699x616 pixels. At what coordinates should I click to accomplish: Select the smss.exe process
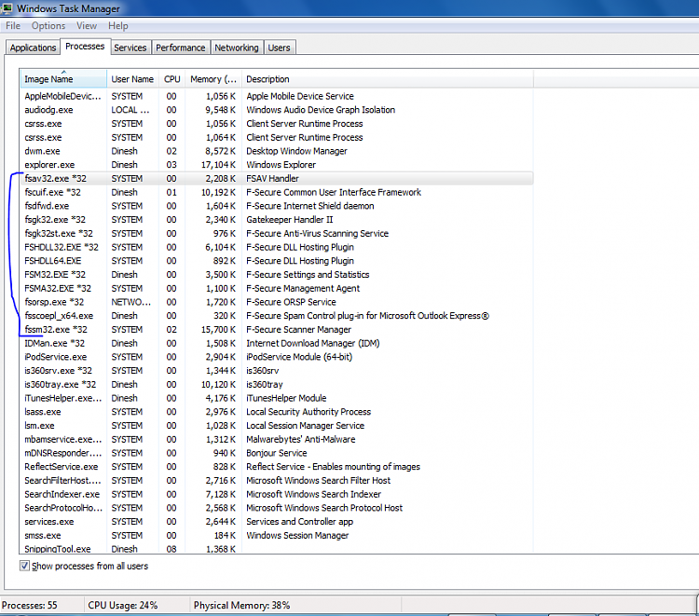[x=277, y=535]
